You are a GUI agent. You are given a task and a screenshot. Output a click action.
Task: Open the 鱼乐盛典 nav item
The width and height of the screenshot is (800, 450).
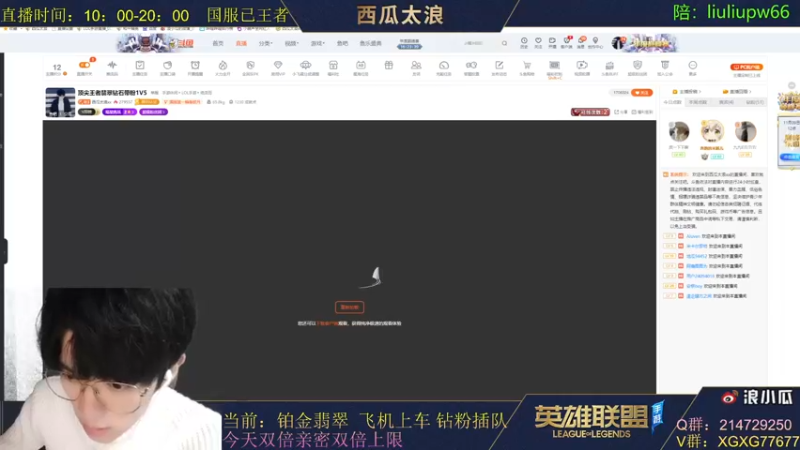tap(370, 43)
